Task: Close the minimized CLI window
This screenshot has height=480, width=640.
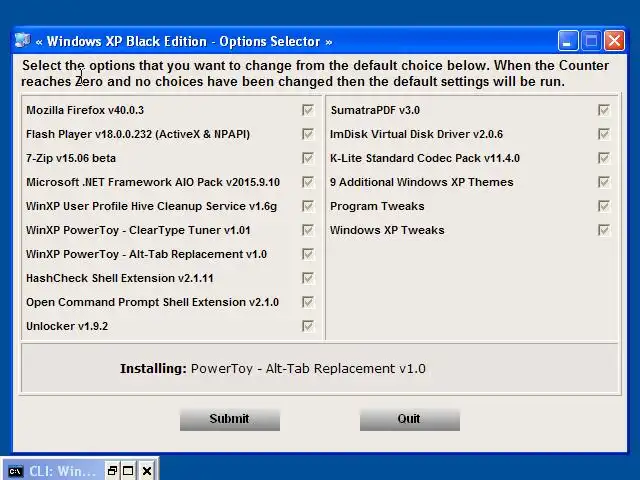Action: pos(147,471)
